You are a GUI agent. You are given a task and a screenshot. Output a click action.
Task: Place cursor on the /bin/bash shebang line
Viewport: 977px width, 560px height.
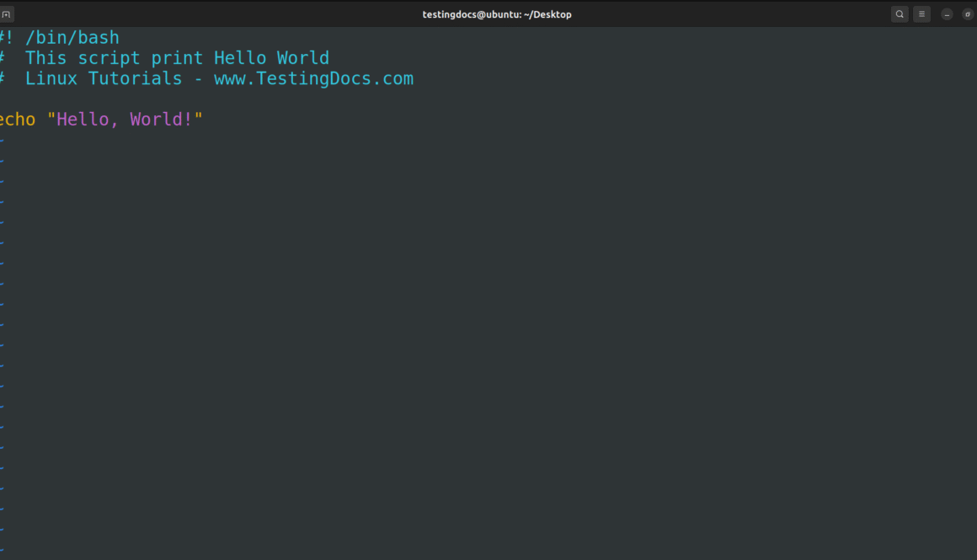60,37
